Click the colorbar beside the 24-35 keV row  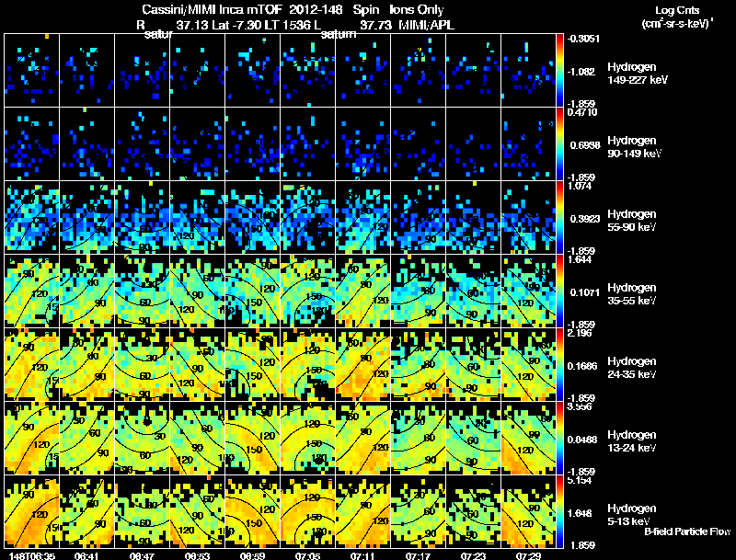tap(559, 364)
